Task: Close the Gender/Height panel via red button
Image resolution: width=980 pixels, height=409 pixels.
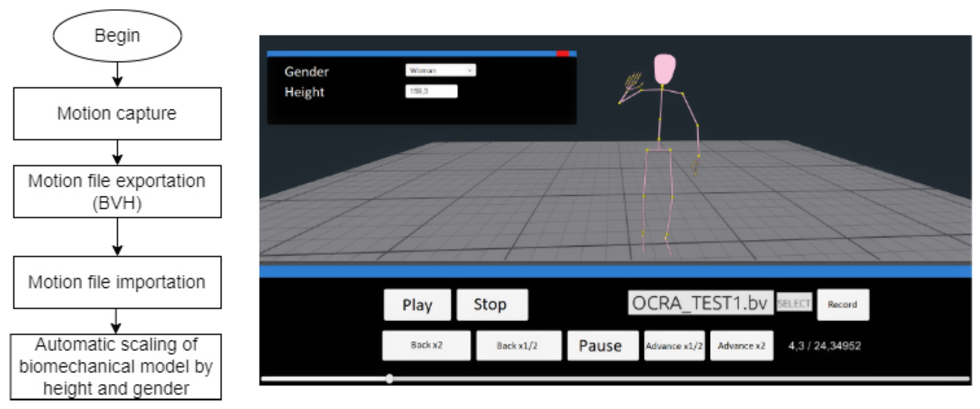Action: pyautogui.click(x=563, y=54)
